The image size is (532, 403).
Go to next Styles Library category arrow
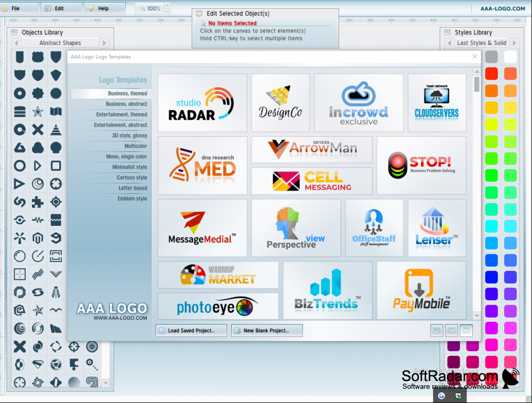pos(514,43)
